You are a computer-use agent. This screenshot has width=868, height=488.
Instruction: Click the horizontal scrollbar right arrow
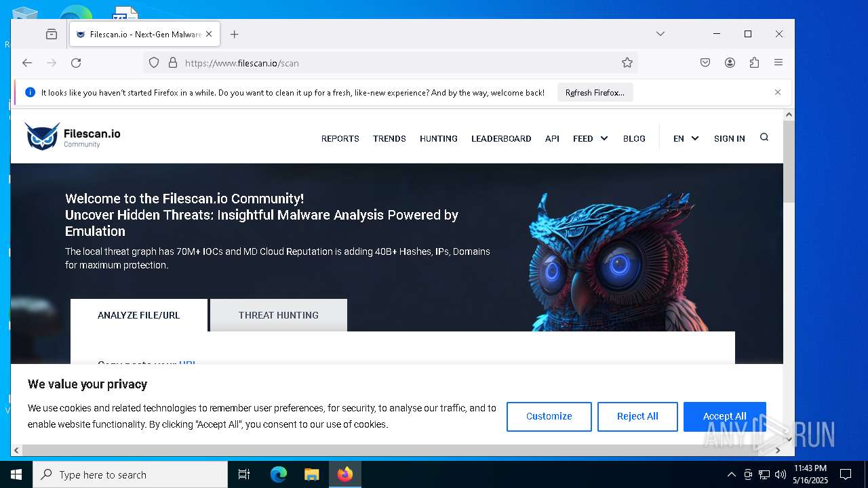[778, 450]
